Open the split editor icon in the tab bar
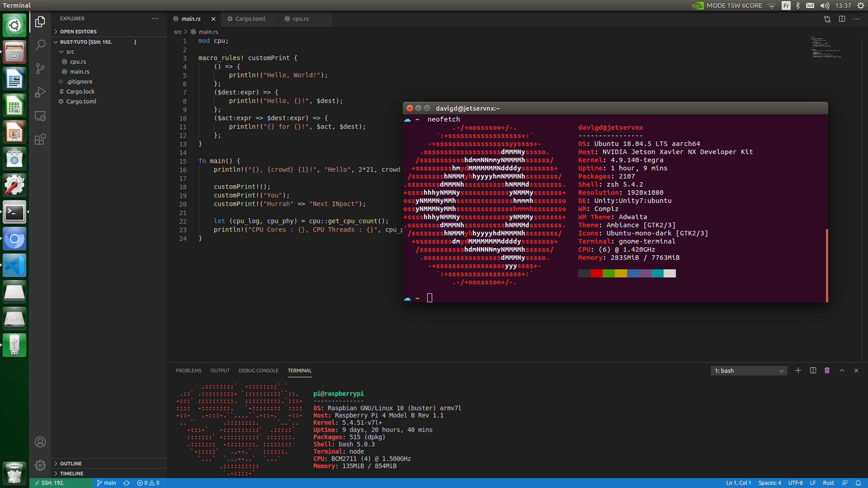The width and height of the screenshot is (868, 488). (841, 19)
